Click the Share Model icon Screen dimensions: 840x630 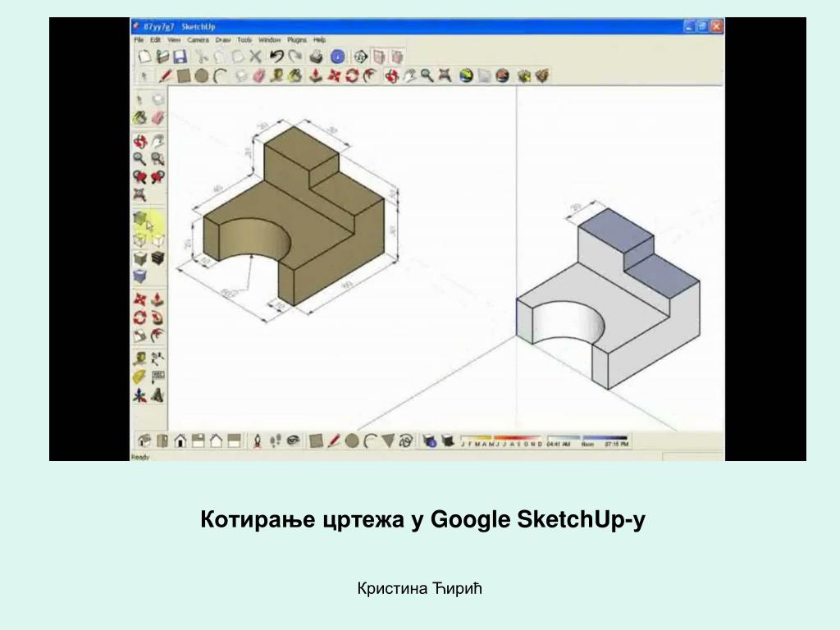[542, 76]
